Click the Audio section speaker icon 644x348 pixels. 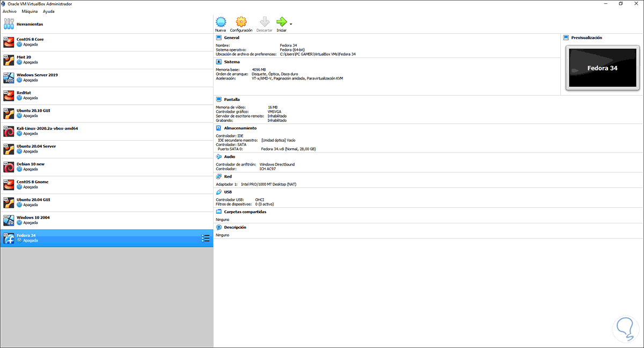tap(218, 157)
